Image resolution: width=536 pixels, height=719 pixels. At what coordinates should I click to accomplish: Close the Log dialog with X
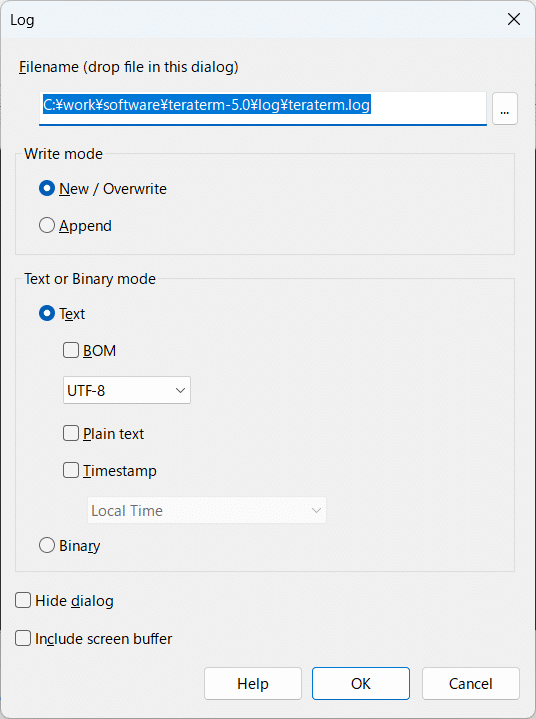514,19
